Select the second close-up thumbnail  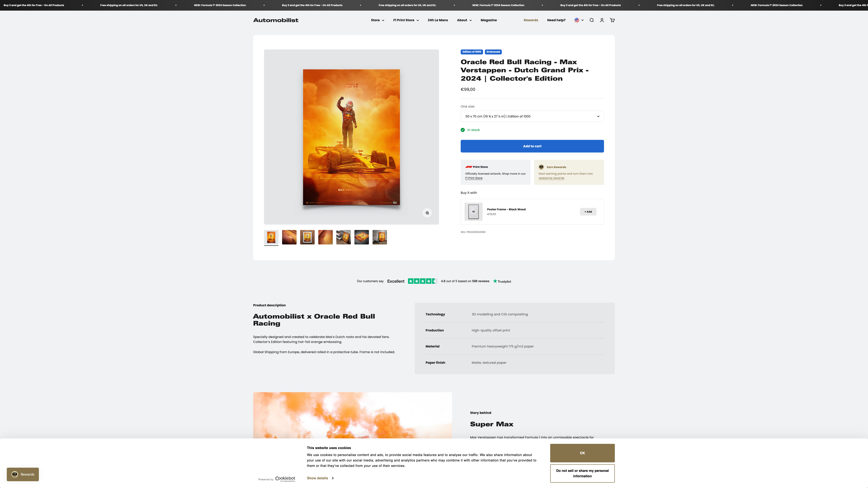pos(289,237)
